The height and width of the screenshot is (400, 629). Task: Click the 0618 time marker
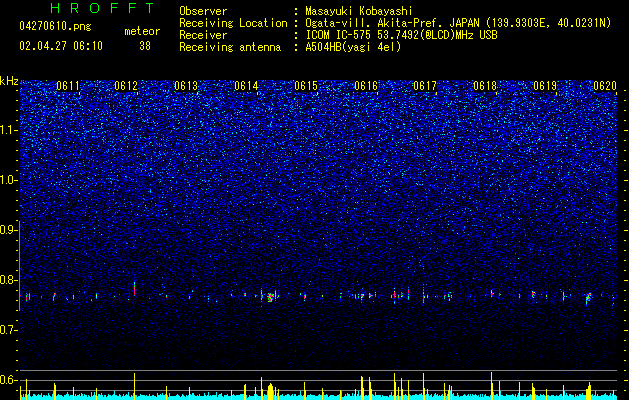point(485,86)
